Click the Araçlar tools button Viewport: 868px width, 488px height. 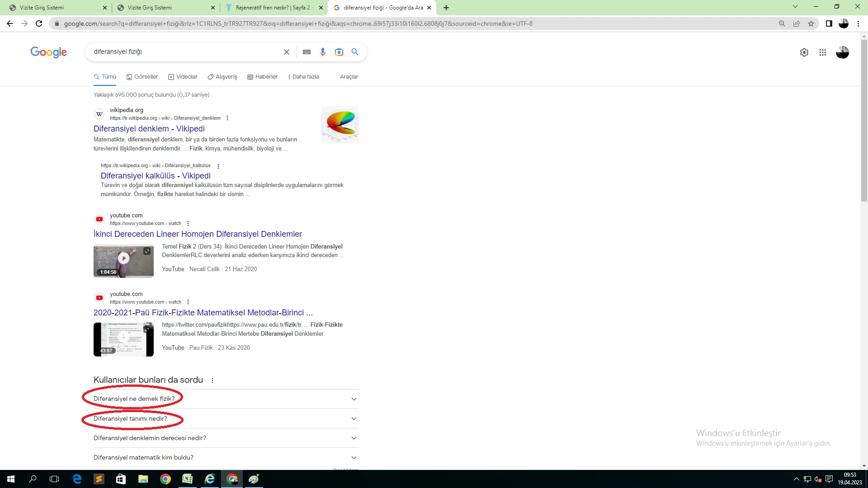[x=349, y=77]
